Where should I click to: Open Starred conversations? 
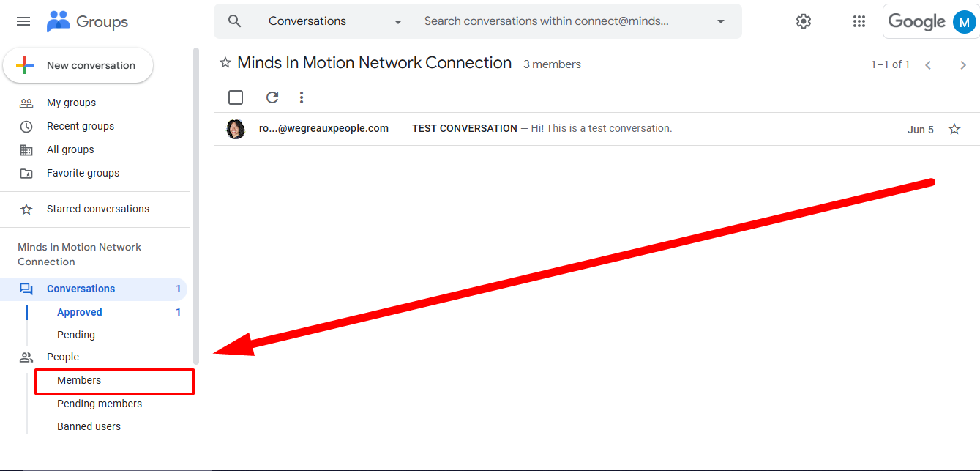[x=97, y=209]
